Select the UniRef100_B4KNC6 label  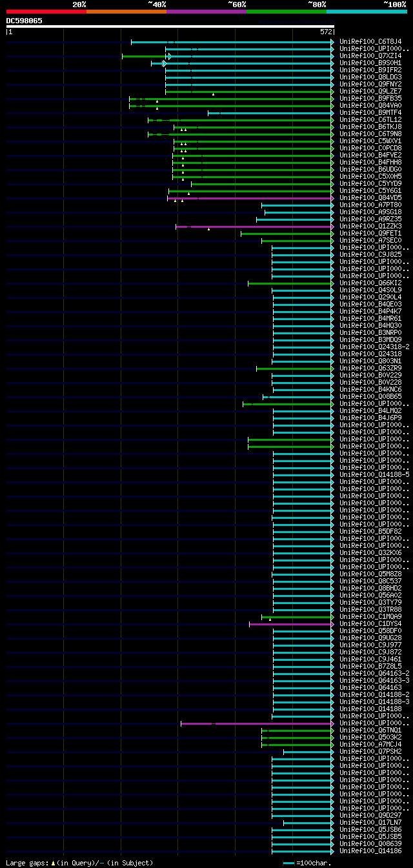point(370,389)
